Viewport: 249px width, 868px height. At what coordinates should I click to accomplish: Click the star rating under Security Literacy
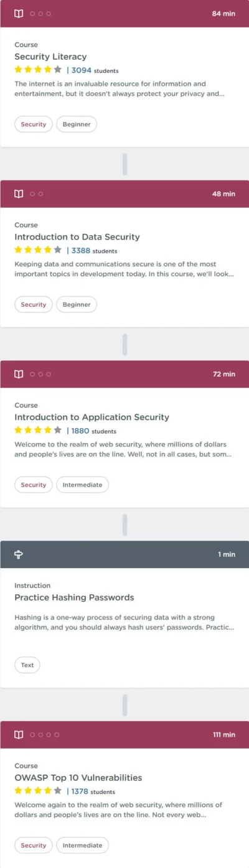point(38,70)
